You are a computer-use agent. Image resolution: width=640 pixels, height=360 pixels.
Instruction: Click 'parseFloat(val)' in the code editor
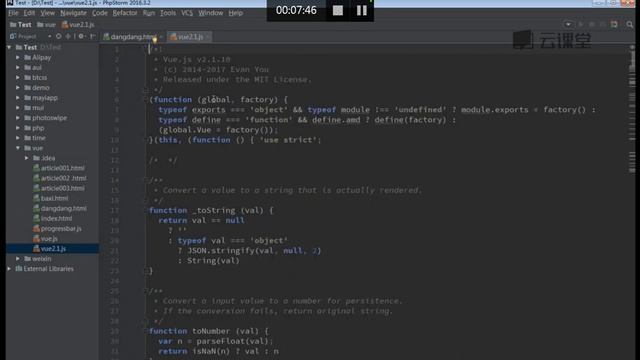pos(232,341)
